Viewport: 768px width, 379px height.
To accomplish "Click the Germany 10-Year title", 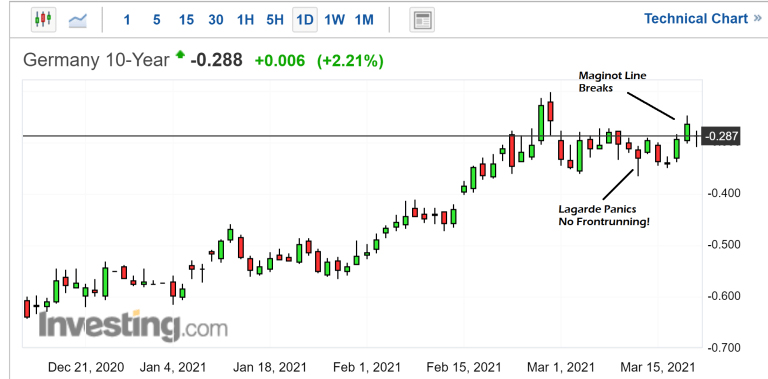I will (96, 60).
